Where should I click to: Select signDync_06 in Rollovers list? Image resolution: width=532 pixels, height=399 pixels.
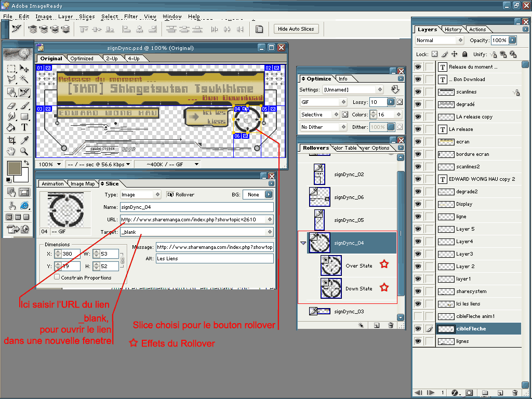[x=352, y=197]
